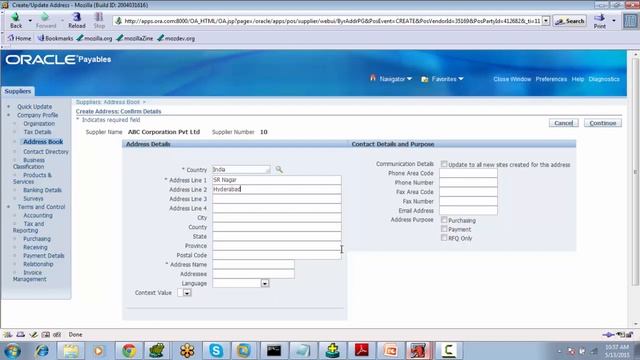Click the Country field

(241, 169)
